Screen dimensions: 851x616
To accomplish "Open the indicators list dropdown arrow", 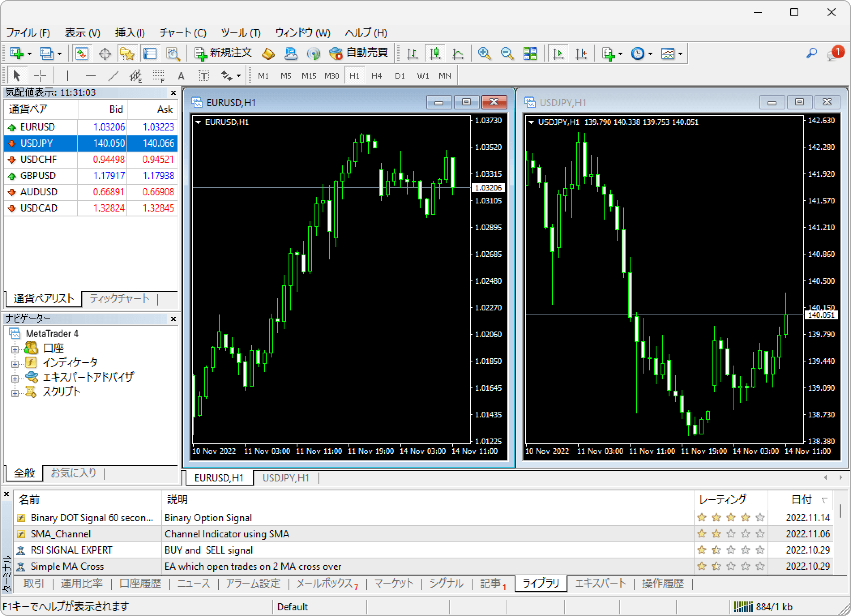I will (x=620, y=54).
